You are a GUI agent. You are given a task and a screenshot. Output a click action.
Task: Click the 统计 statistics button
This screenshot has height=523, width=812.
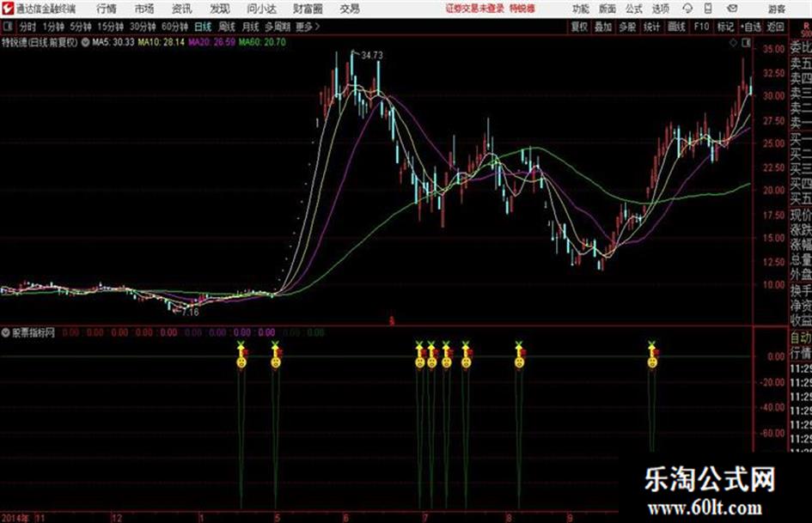pos(651,27)
